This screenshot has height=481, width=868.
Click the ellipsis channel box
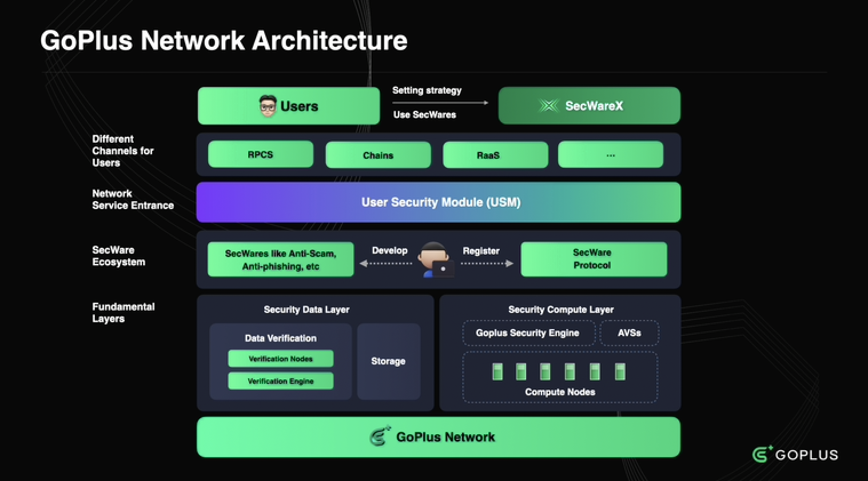611,154
